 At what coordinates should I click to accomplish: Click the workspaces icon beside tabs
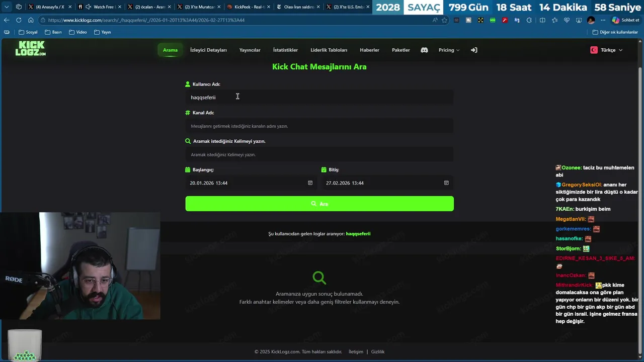tap(19, 7)
